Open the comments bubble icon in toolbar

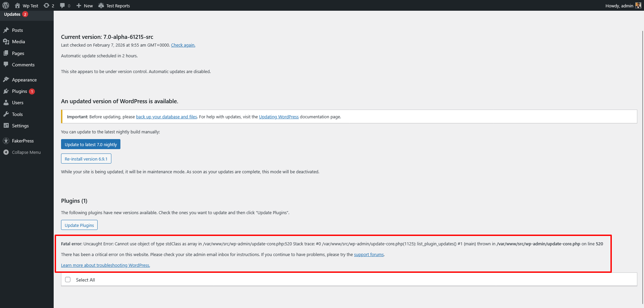(x=62, y=5)
